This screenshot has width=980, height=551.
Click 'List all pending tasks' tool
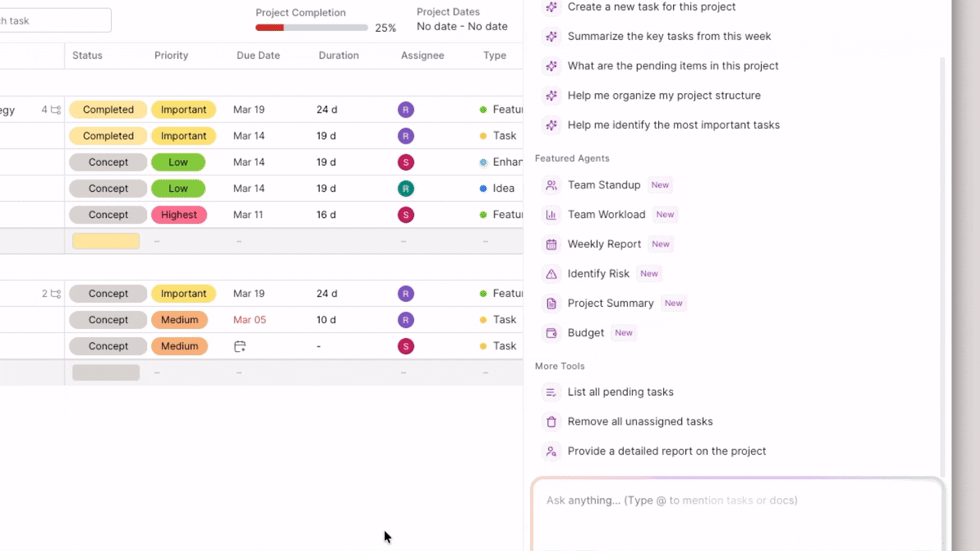[620, 392]
